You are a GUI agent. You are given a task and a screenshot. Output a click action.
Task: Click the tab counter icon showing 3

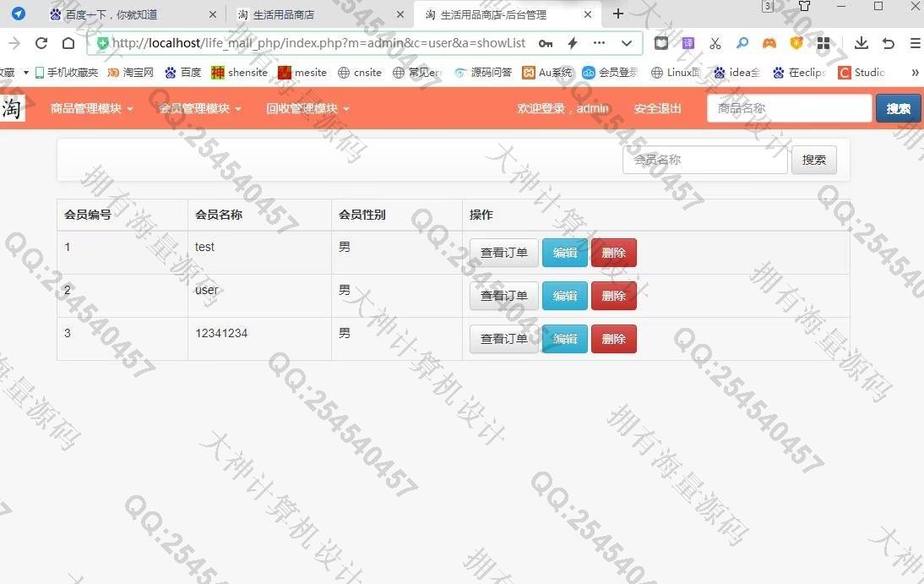point(768,7)
